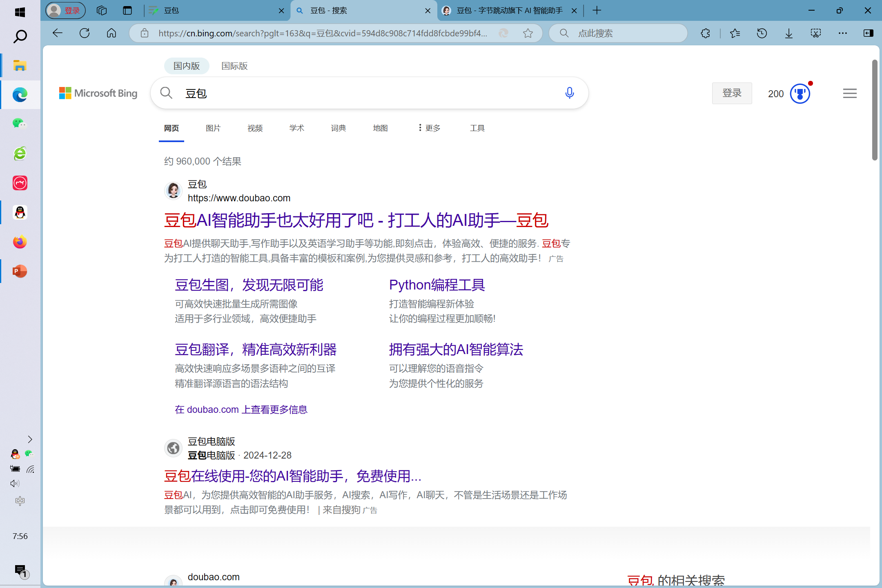Click the browser profile 登录 button

(x=66, y=11)
